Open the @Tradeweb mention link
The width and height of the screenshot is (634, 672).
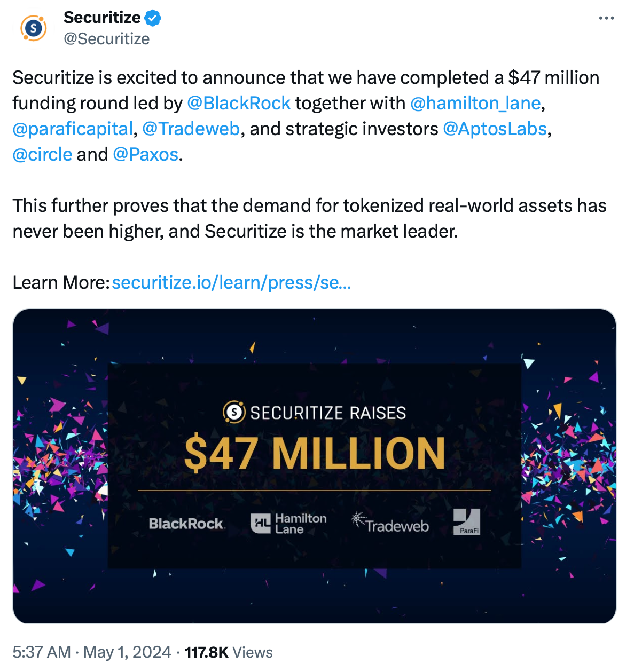pos(192,129)
